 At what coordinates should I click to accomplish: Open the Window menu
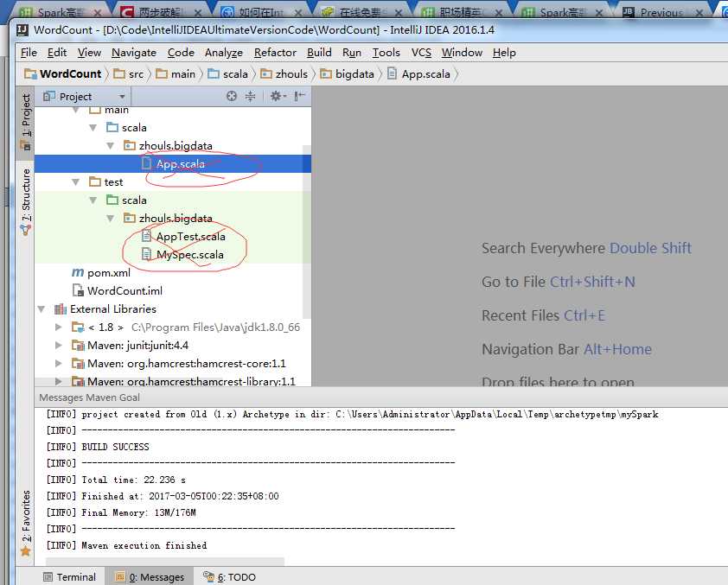tap(462, 53)
